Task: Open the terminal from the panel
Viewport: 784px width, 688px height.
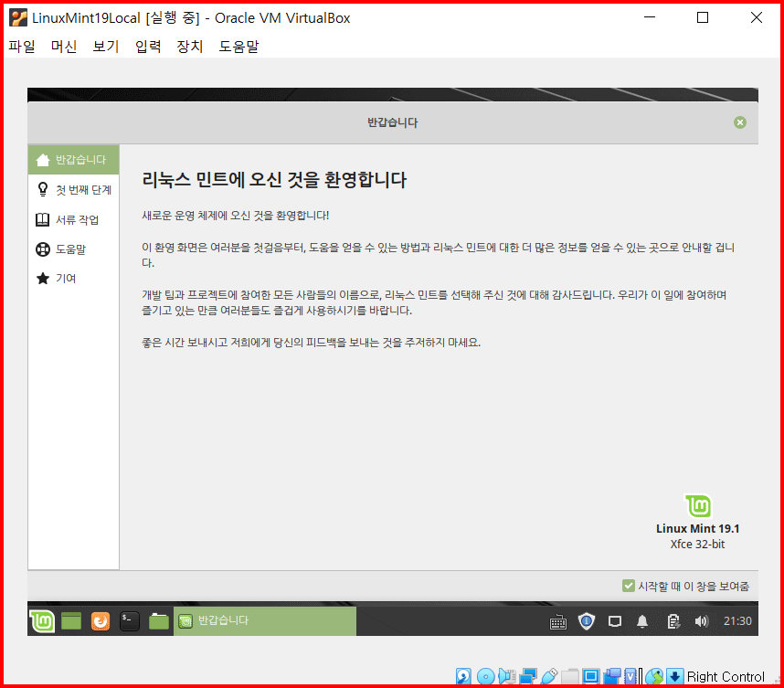Action: [130, 621]
